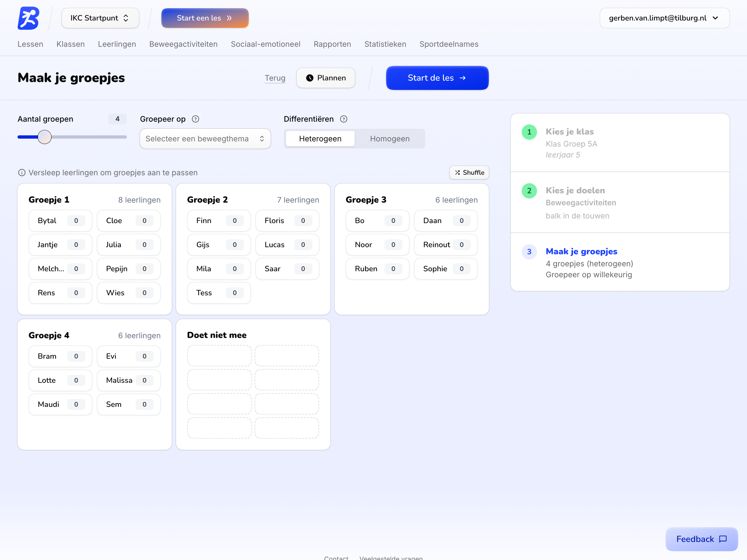This screenshot has height=560, width=747.
Task: Click step 3 circle Maak je groepjes
Action: point(529,252)
